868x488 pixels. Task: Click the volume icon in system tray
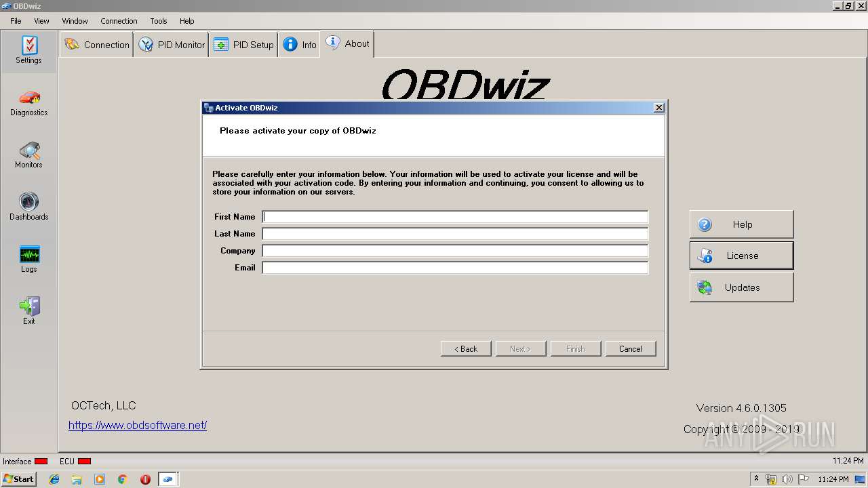pos(787,479)
